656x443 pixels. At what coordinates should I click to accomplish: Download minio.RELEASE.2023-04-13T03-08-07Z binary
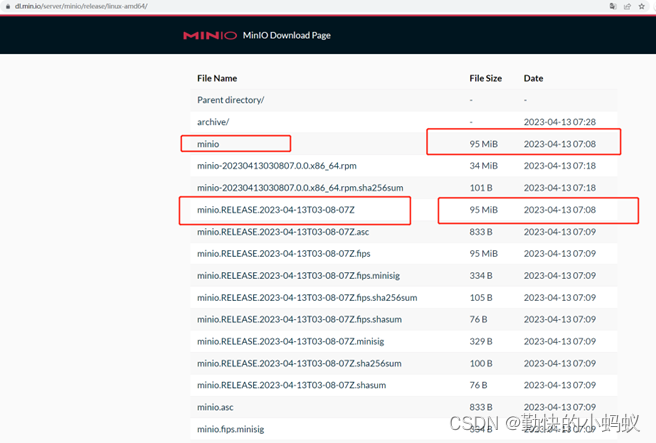[276, 210]
